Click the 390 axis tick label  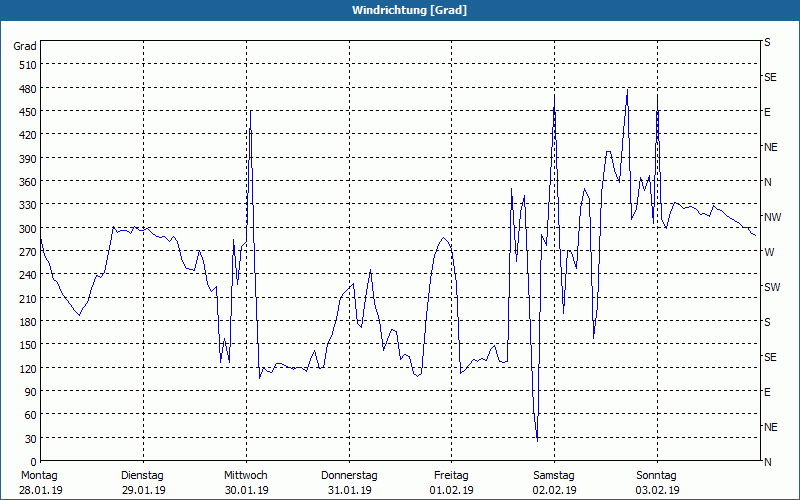[28, 159]
